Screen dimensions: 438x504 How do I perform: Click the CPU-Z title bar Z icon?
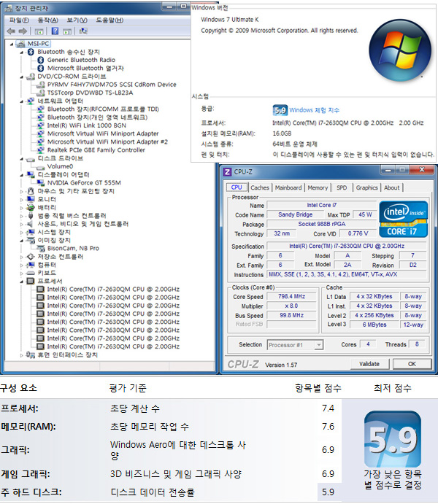pyautogui.click(x=227, y=172)
